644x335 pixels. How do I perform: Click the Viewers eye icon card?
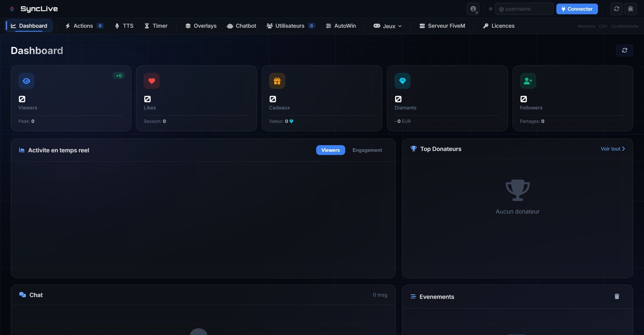click(x=26, y=81)
